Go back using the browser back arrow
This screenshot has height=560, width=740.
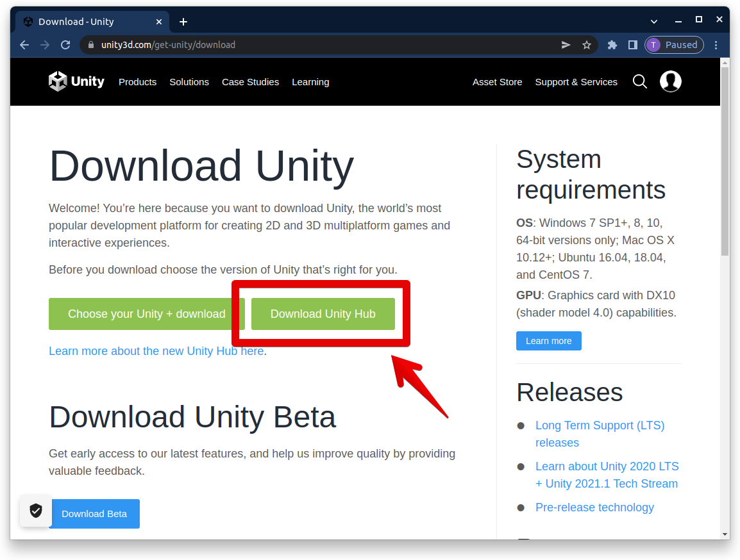24,45
